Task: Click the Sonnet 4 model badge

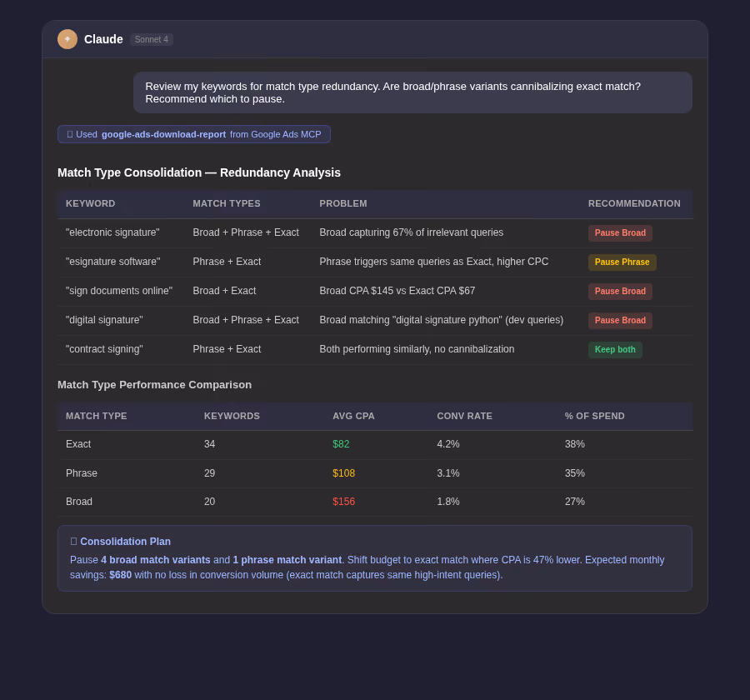Action: coord(151,40)
